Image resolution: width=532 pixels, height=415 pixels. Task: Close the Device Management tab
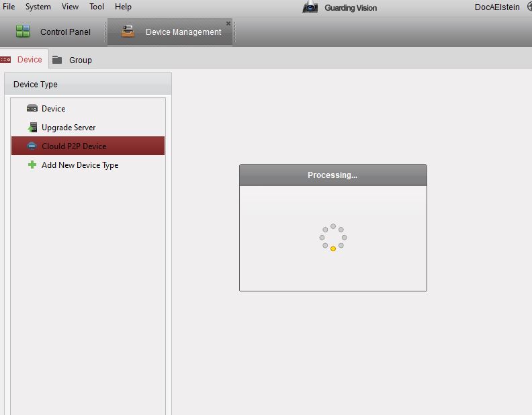pos(228,24)
